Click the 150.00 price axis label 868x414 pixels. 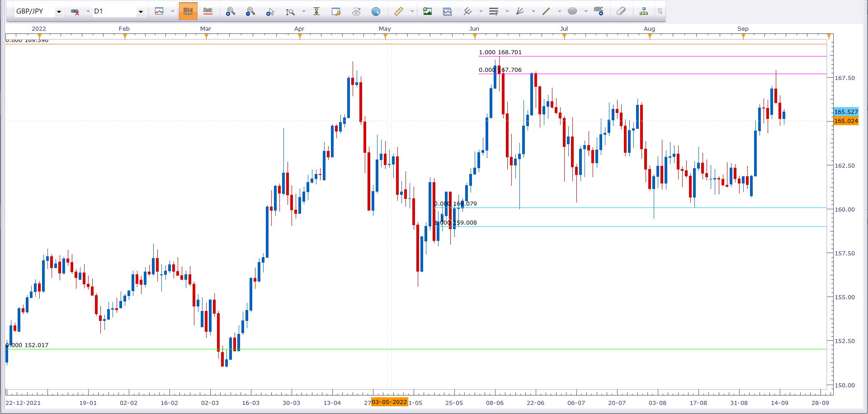(844, 386)
